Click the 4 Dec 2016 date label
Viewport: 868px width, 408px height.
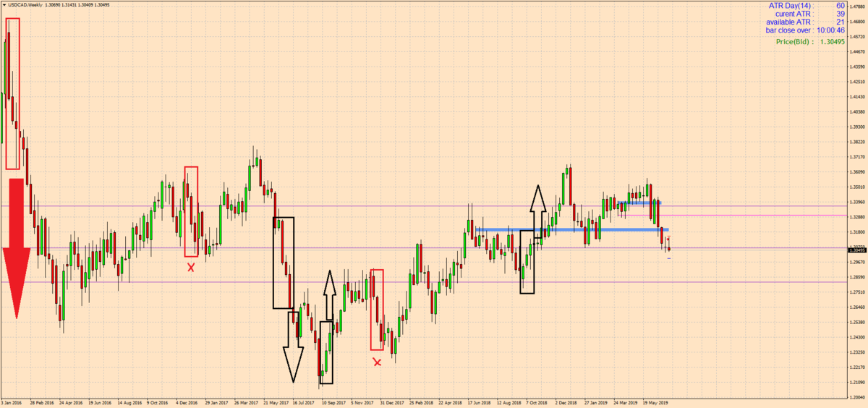[187, 402]
